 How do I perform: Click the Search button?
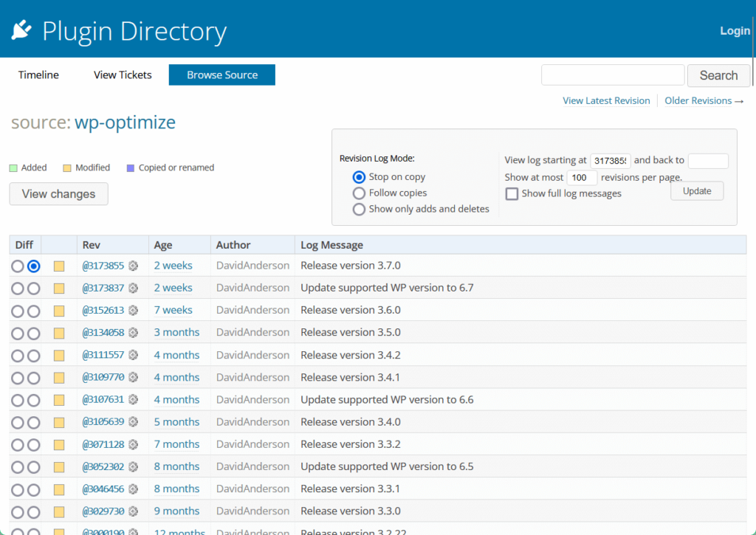[718, 75]
